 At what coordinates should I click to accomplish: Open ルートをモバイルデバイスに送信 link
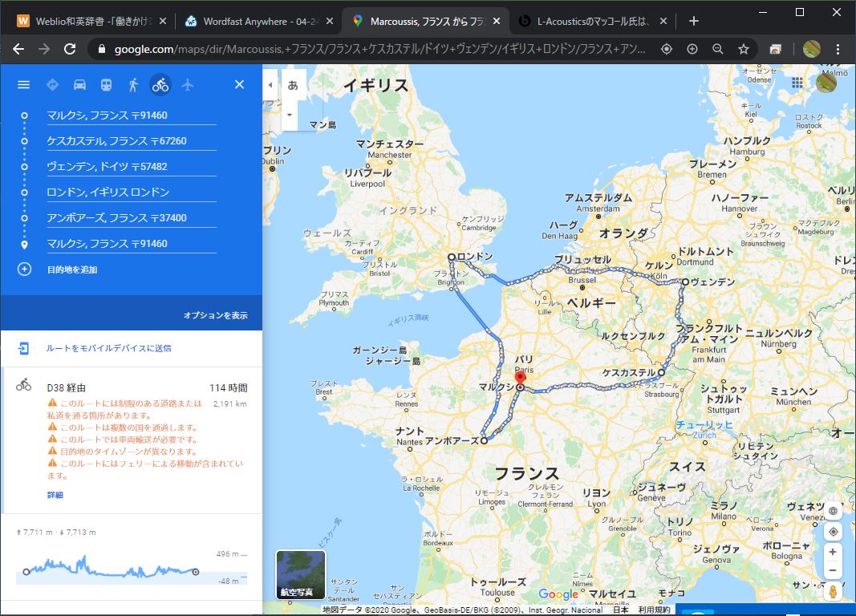click(x=108, y=348)
